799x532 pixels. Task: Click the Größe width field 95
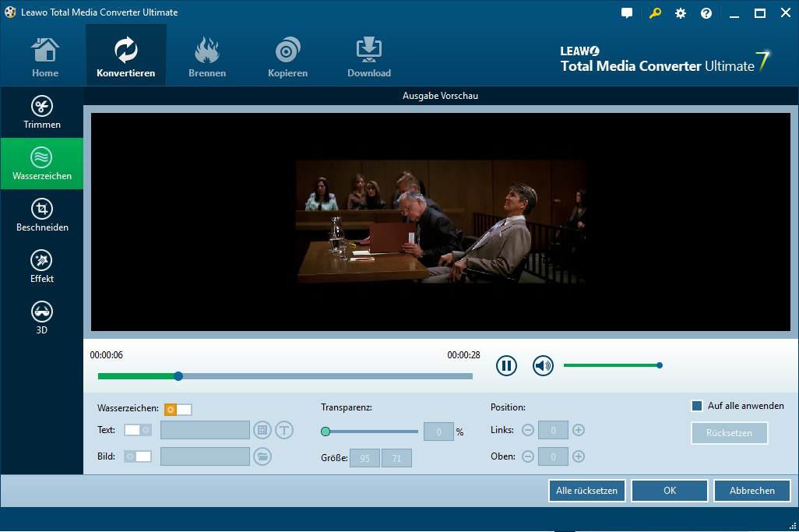[365, 458]
